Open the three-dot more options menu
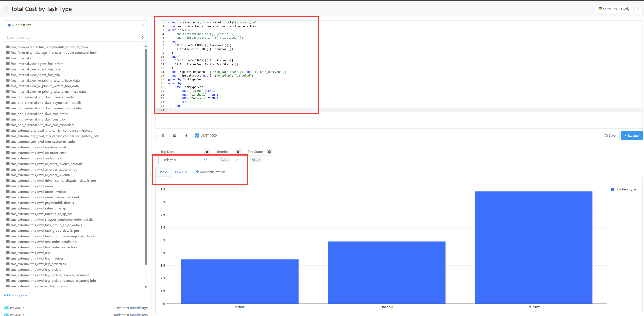644x316 pixels. coord(638,9)
